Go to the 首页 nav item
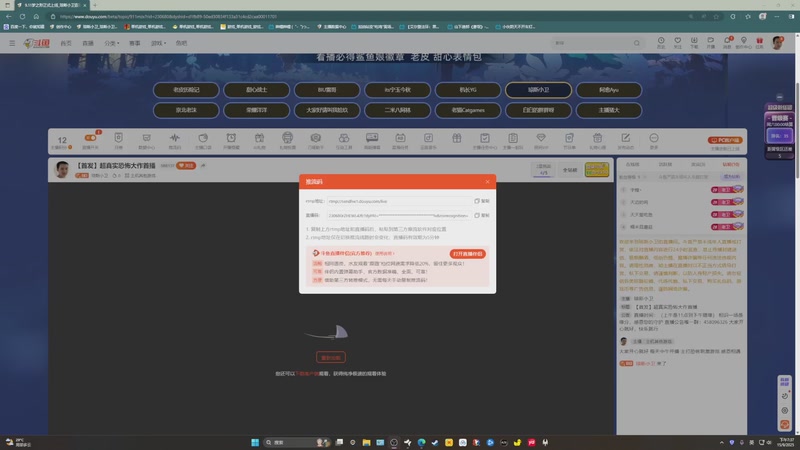 point(66,43)
